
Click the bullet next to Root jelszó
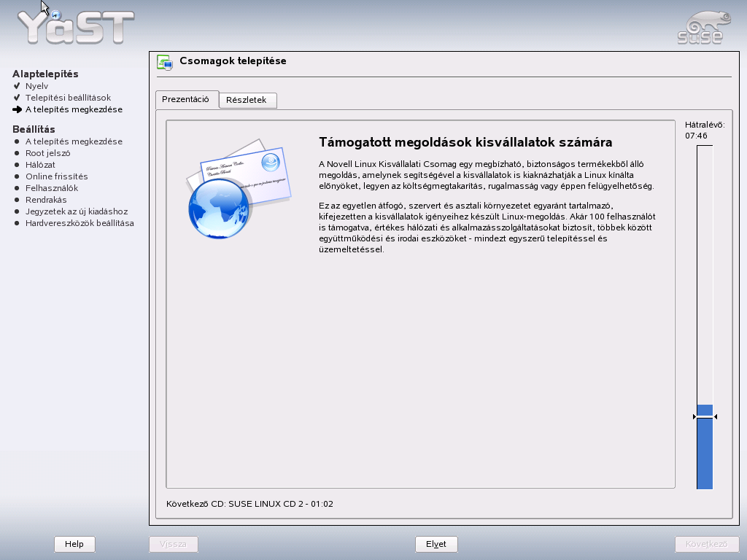point(17,153)
